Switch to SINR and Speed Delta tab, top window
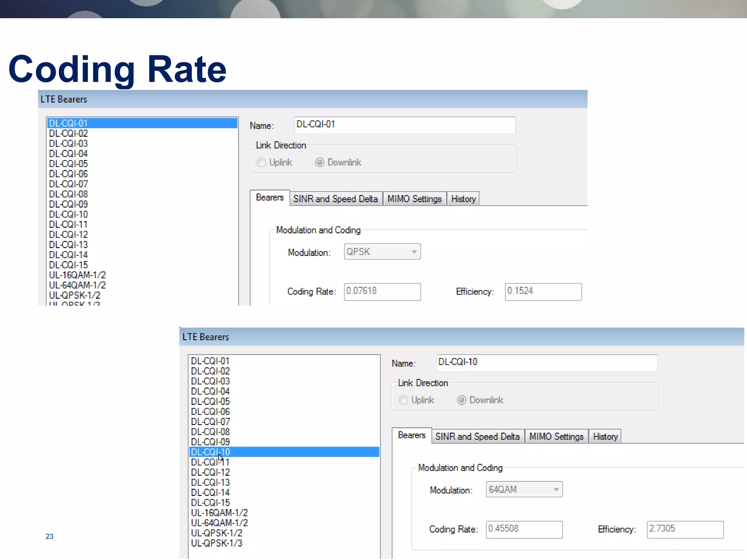747x560 pixels. [x=336, y=199]
